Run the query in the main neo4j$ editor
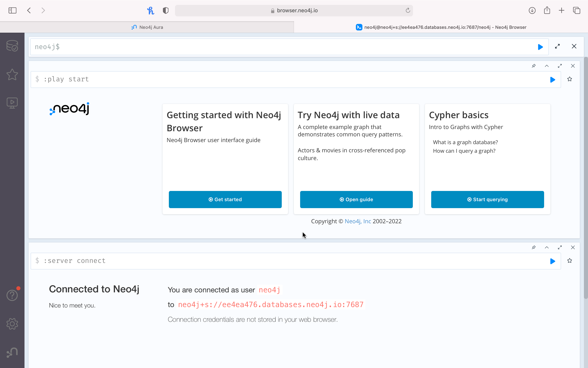This screenshot has height=368, width=588. coord(540,47)
